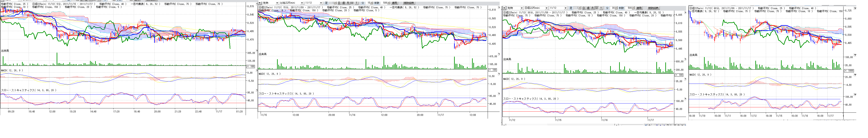This screenshot has height=138, width=868.
Task: Expand the 11/12 contract dropdown in 15-minute chart
Action: (x=320, y=3)
